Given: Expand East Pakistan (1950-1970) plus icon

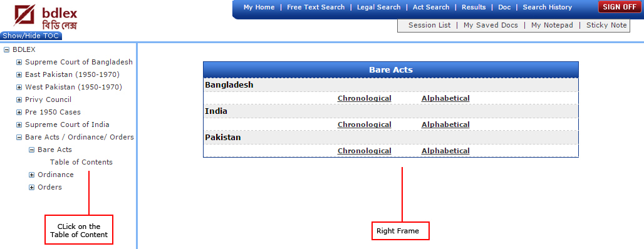Looking at the screenshot, I should (19, 74).
